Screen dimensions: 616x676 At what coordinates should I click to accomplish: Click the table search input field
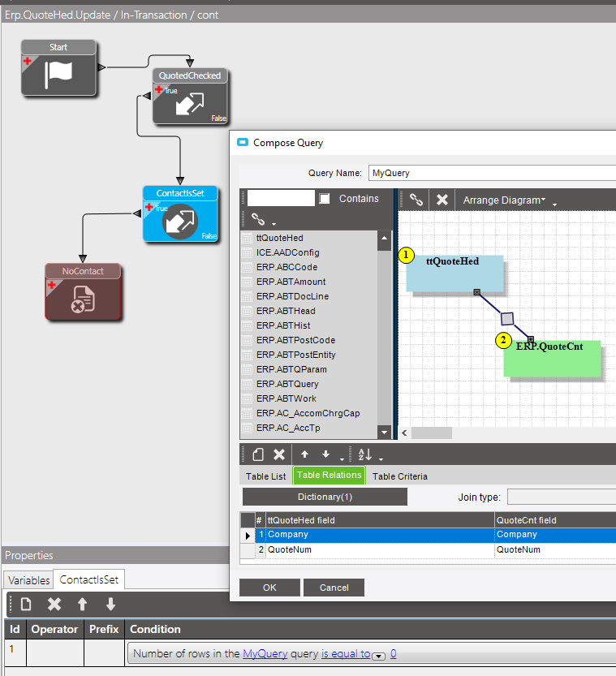coord(281,198)
